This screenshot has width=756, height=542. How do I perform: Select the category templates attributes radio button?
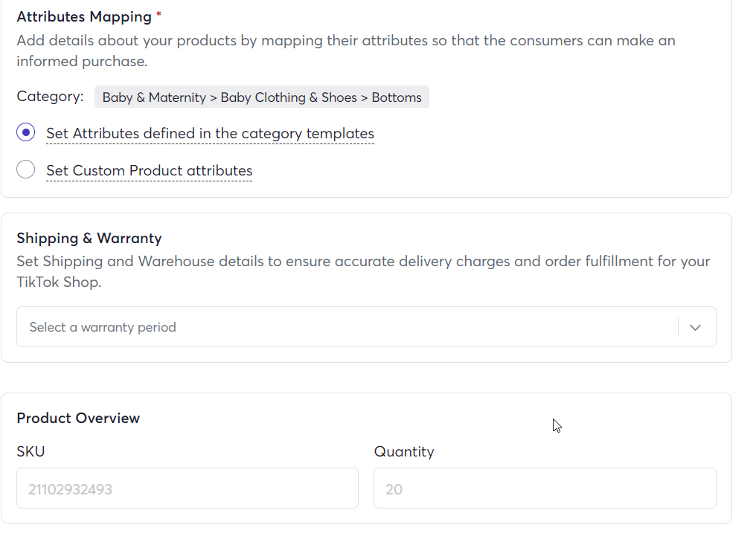click(x=26, y=133)
